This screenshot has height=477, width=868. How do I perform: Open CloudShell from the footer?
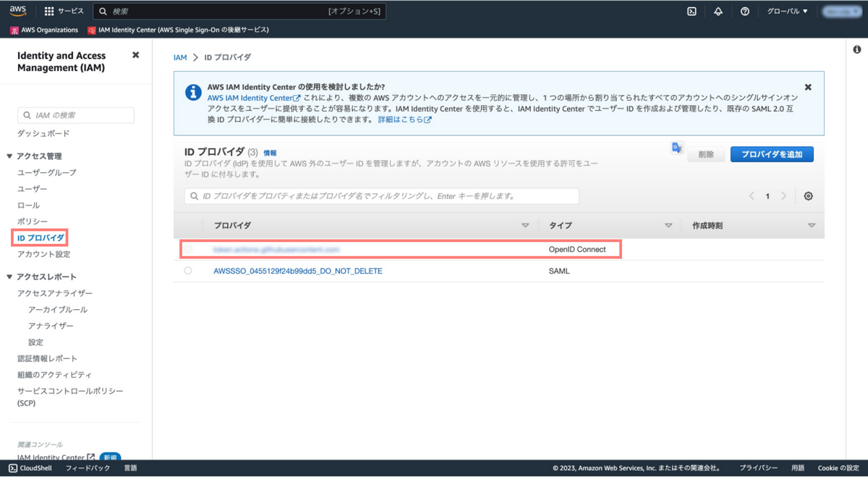(30, 468)
